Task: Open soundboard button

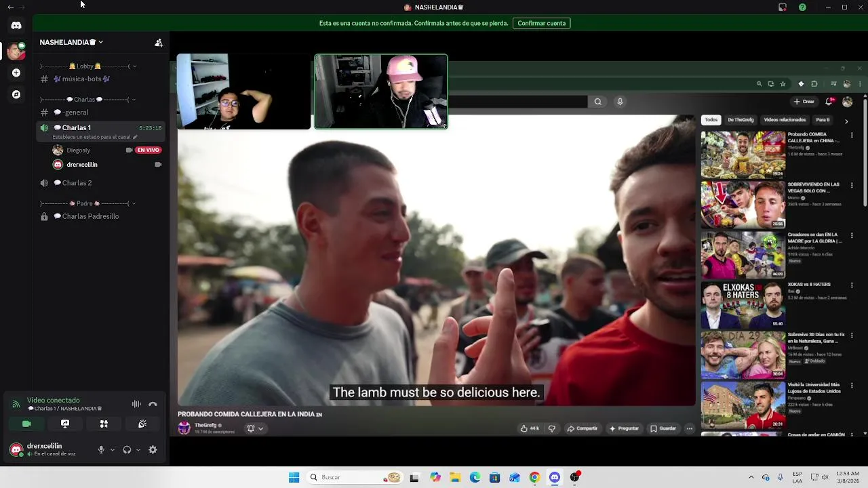Action: point(142,424)
